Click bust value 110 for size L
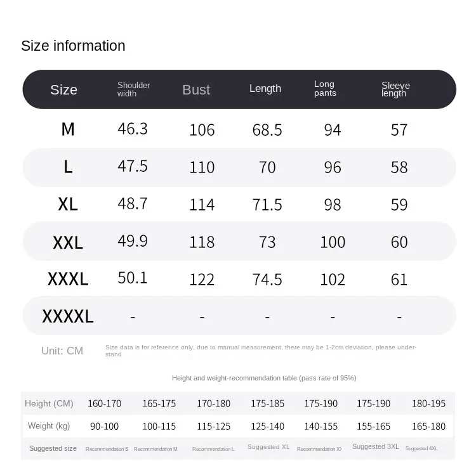Image resolution: width=476 pixels, height=473 pixels. [x=202, y=167]
